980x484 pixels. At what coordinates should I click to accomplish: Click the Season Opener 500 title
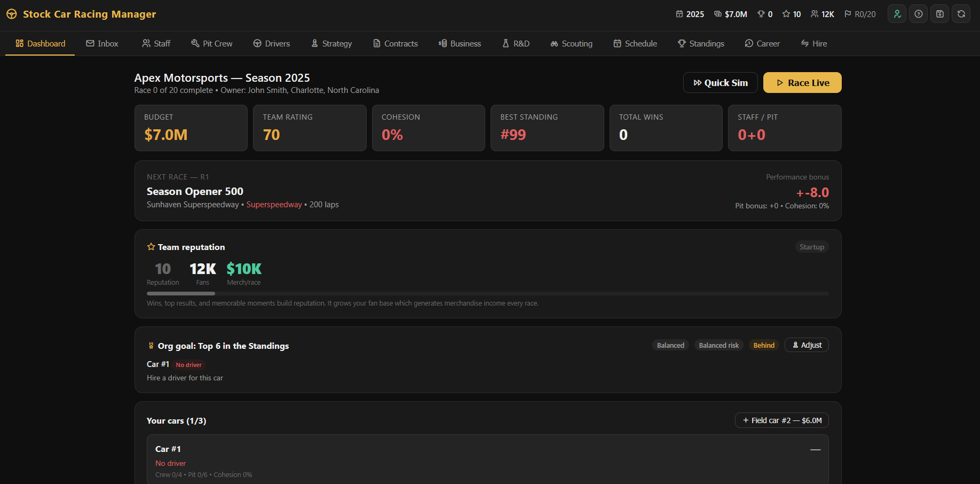click(195, 191)
